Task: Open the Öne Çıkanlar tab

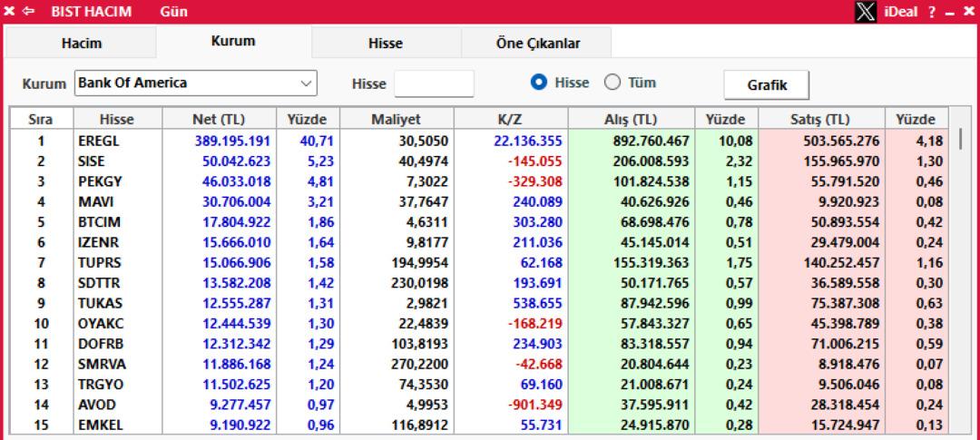Action: coord(537,44)
